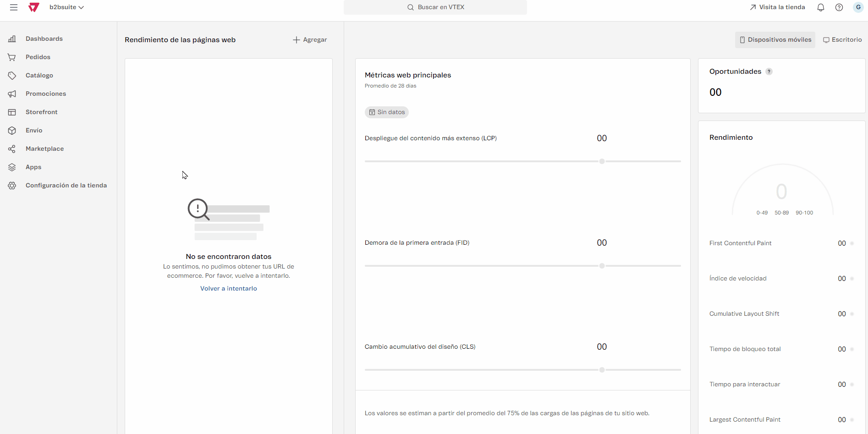Click the Agregar button
Screen dimensions: 868x434
coord(310,40)
